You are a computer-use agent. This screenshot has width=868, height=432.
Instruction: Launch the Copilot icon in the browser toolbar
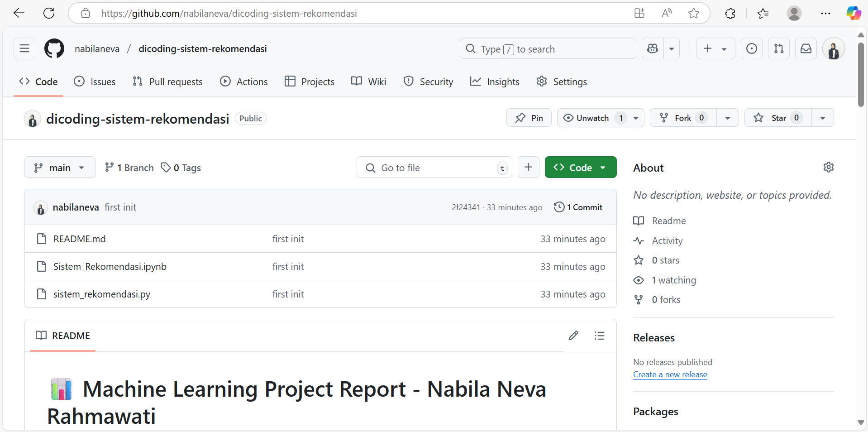point(854,13)
